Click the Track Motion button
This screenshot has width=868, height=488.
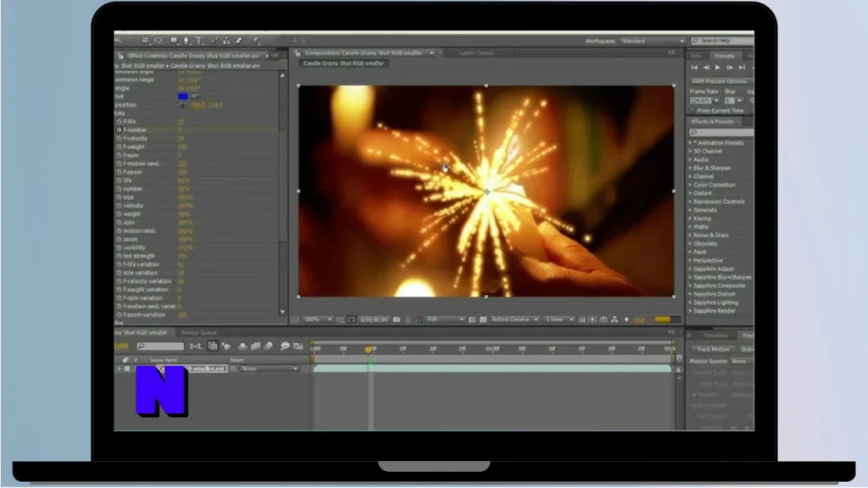tap(713, 349)
